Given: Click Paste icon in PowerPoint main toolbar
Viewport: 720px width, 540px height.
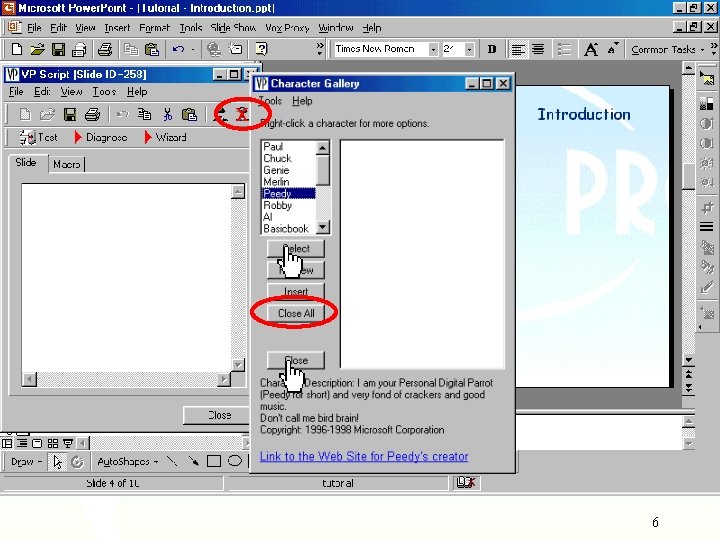Looking at the screenshot, I should tap(152, 49).
